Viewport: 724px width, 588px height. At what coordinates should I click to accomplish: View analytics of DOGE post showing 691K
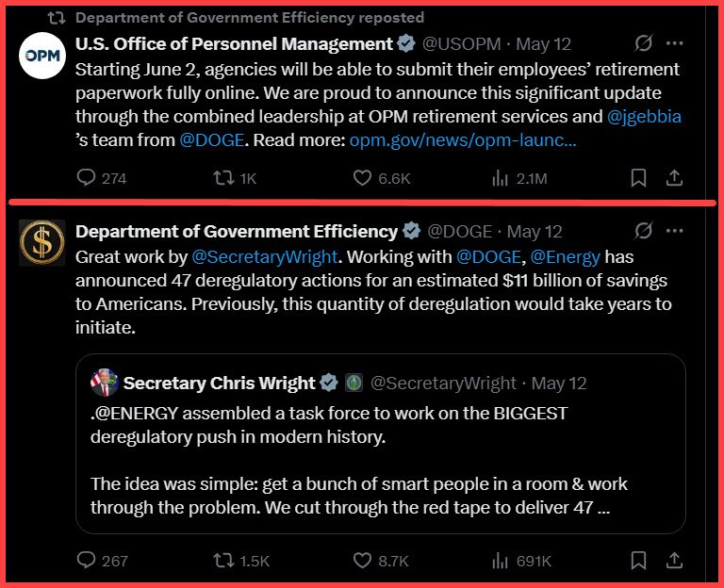(501, 560)
